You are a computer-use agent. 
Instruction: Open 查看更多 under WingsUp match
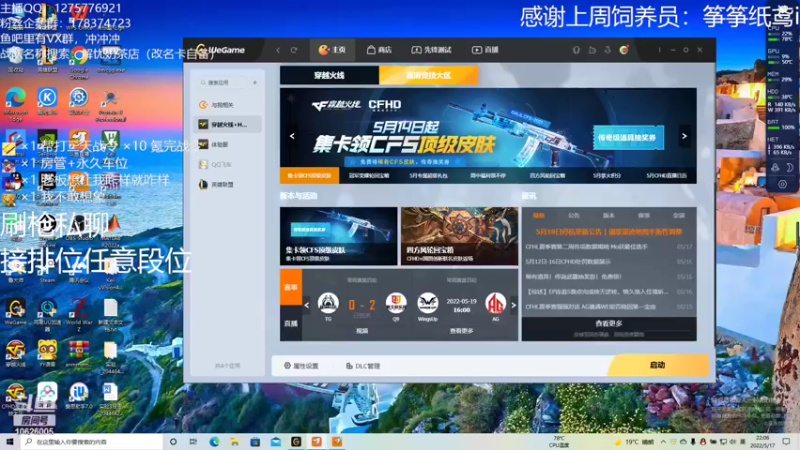tap(461, 331)
